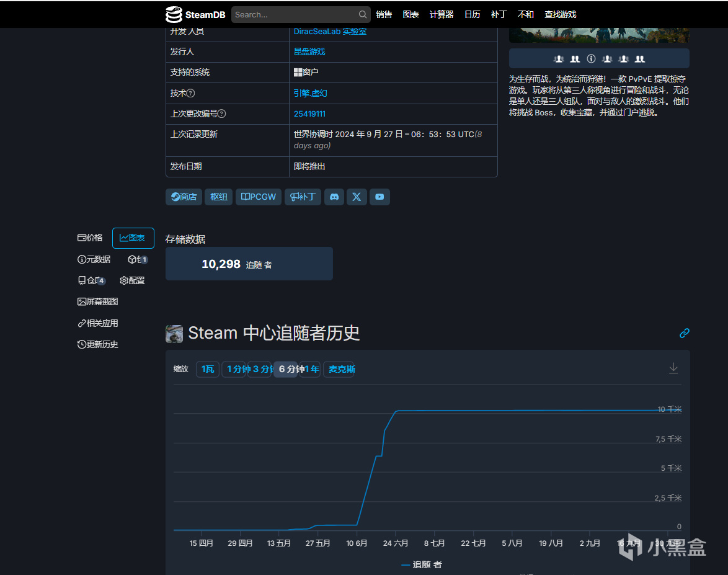Click the 10,298 追随者 stat box
Image resolution: width=728 pixels, height=575 pixels.
coord(249,264)
